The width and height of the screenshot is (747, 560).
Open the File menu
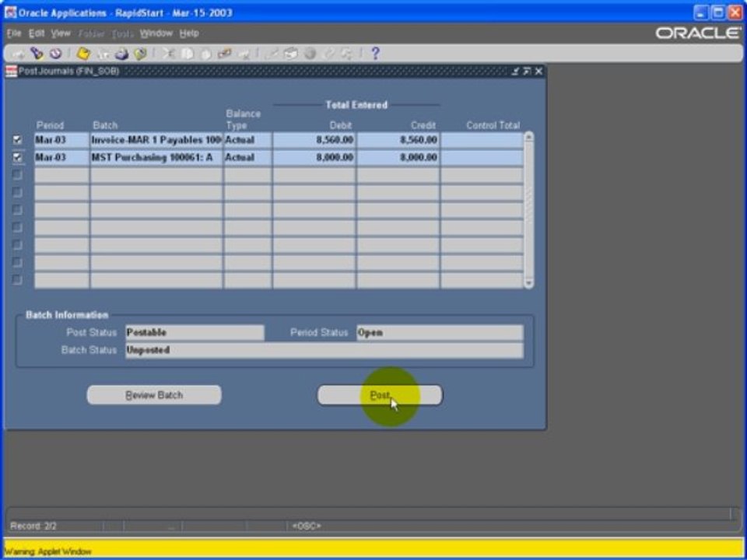[x=14, y=33]
